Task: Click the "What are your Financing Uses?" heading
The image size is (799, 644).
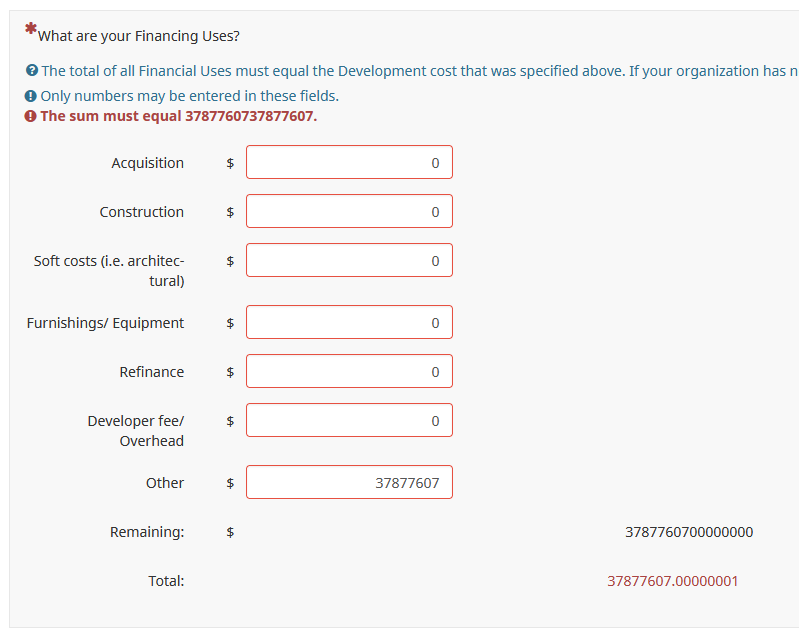Action: [138, 37]
